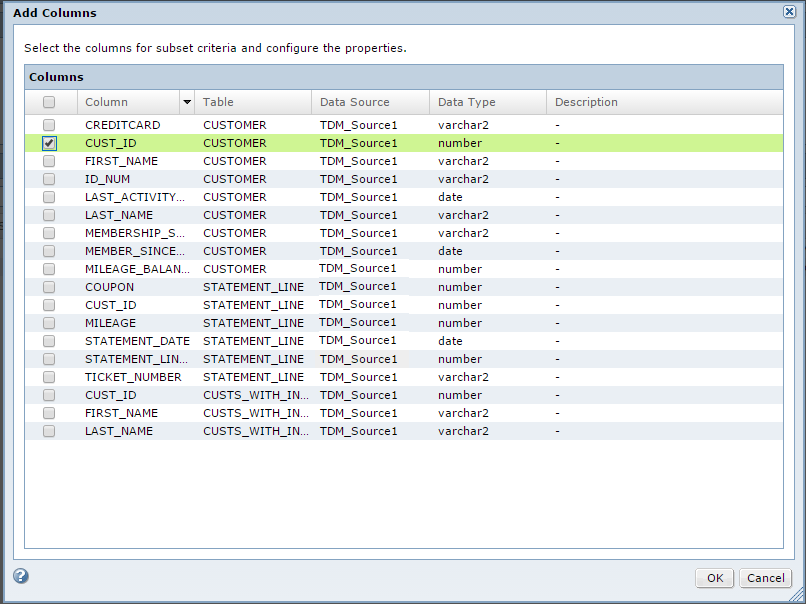Screen dimensions: 806x604
Task: Check the MEMBER_SINCE row checkbox
Action: [49, 251]
